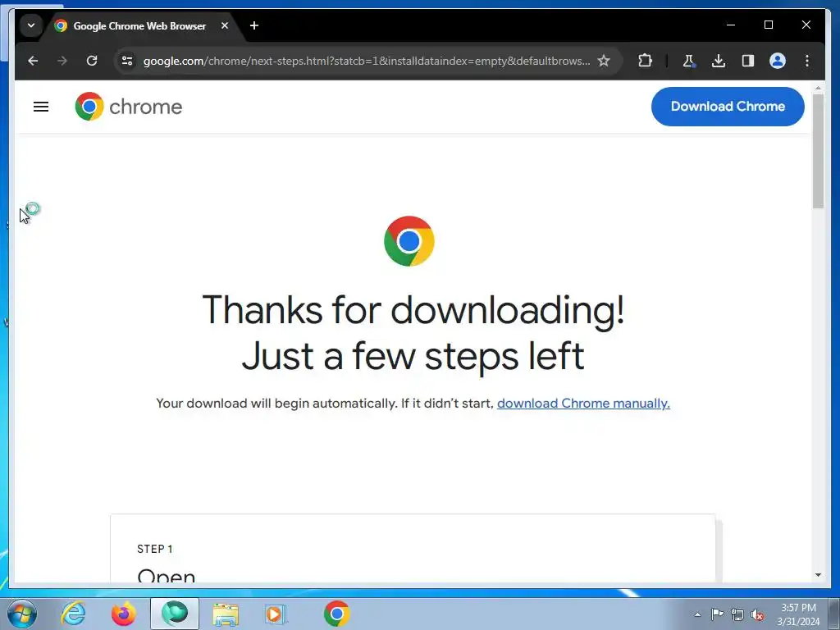
Task: Minimize the Chrome window
Action: [x=731, y=25]
